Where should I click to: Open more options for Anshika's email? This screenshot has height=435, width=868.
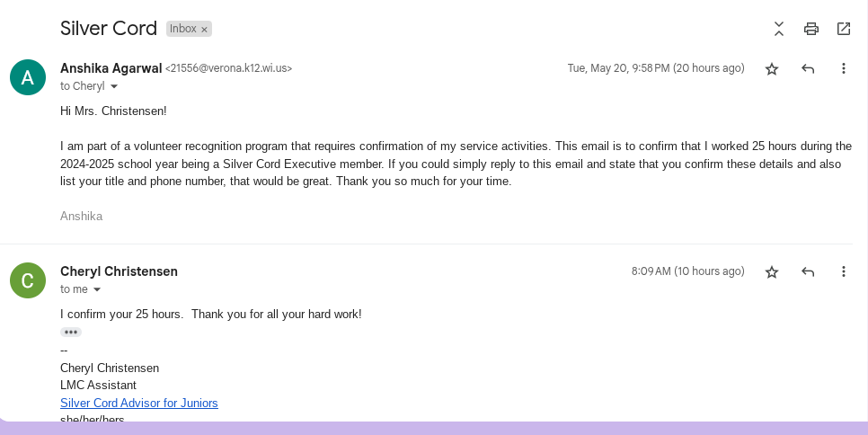pos(843,68)
